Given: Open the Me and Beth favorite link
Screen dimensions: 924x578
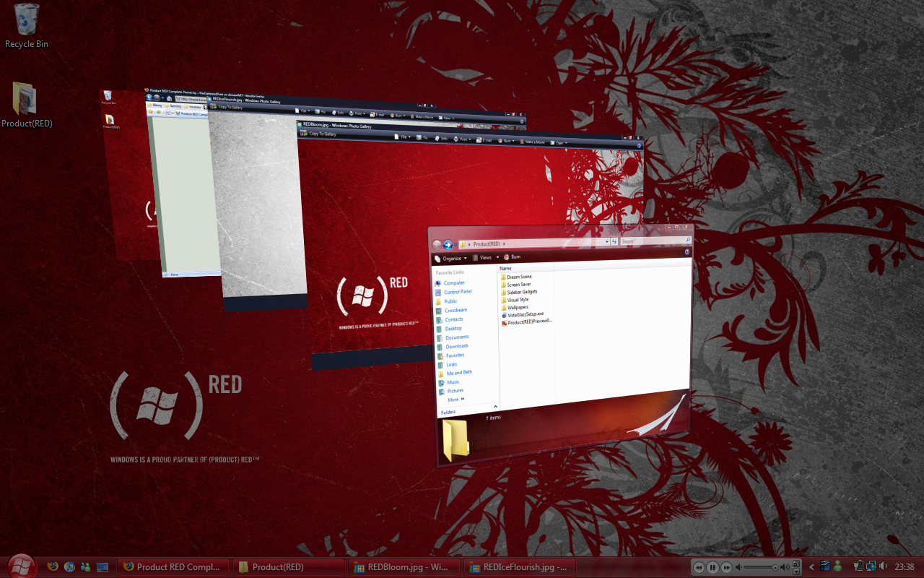Looking at the screenshot, I should [x=459, y=372].
